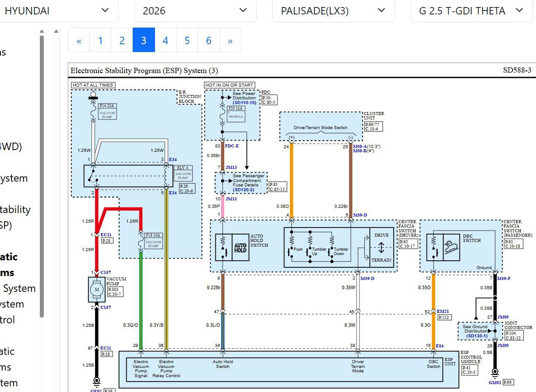Viewport: 536px width, 392px height.
Task: Click the RLY 4 vacuum pump relay
Action: coord(183,173)
